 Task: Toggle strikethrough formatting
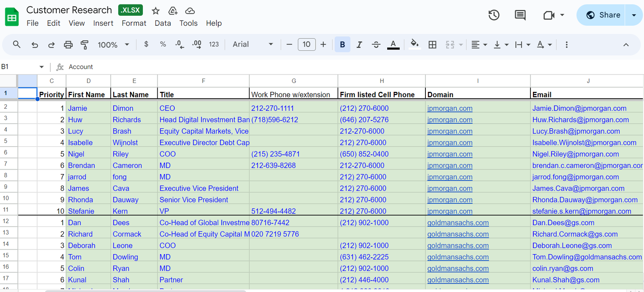point(376,44)
